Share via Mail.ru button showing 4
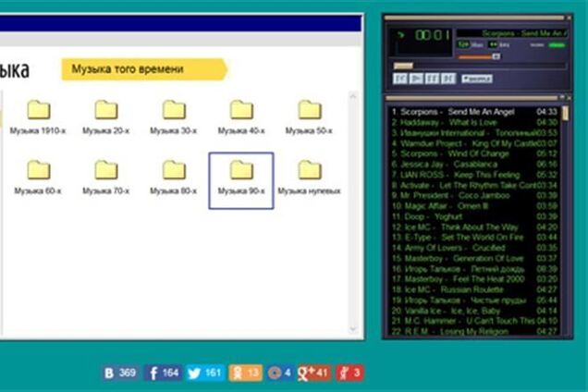This screenshot has height=392, width=588. tap(280, 373)
